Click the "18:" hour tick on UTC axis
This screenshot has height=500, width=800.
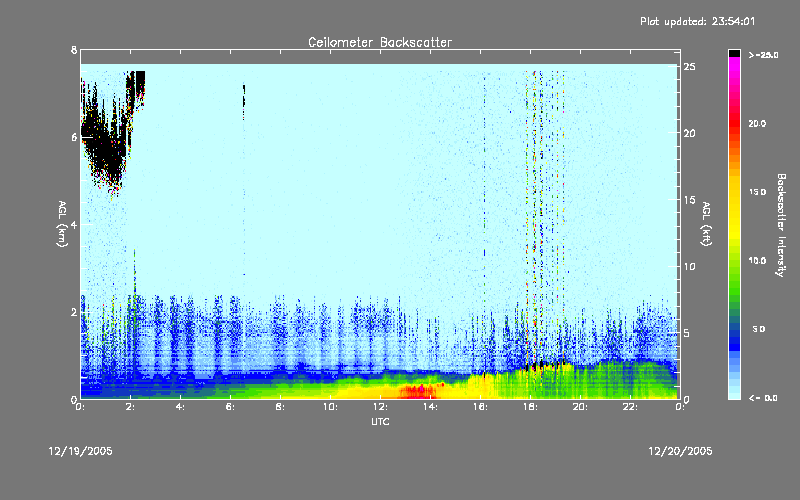[530, 407]
